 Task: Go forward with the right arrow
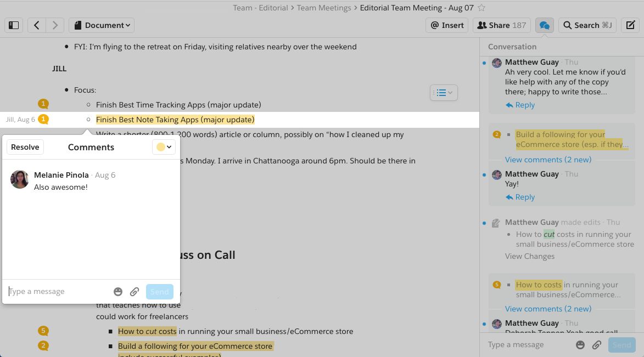[54, 25]
